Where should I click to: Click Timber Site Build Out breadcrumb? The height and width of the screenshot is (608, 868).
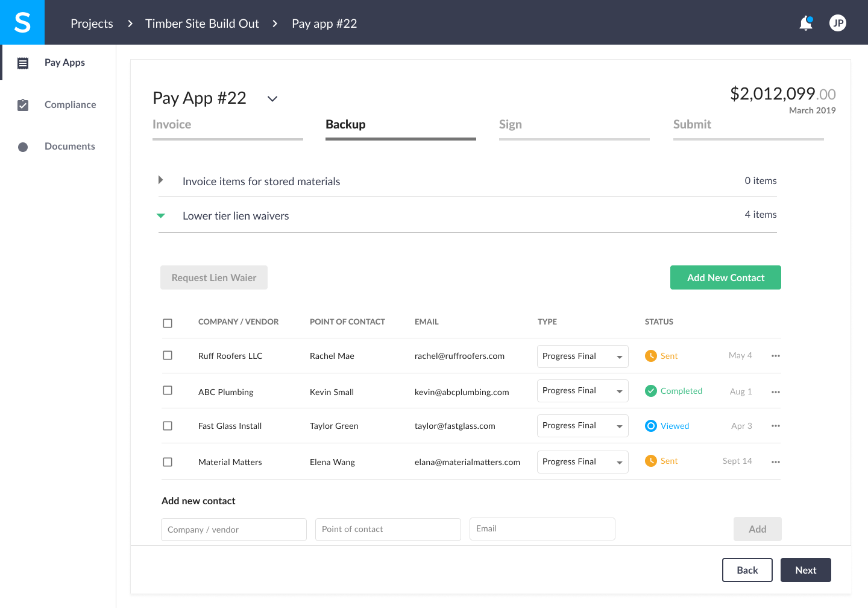pyautogui.click(x=202, y=24)
